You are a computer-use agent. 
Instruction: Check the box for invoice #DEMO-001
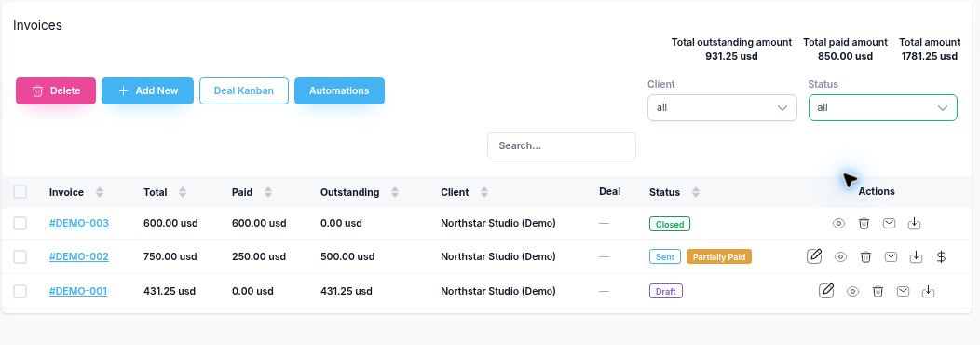coord(20,291)
